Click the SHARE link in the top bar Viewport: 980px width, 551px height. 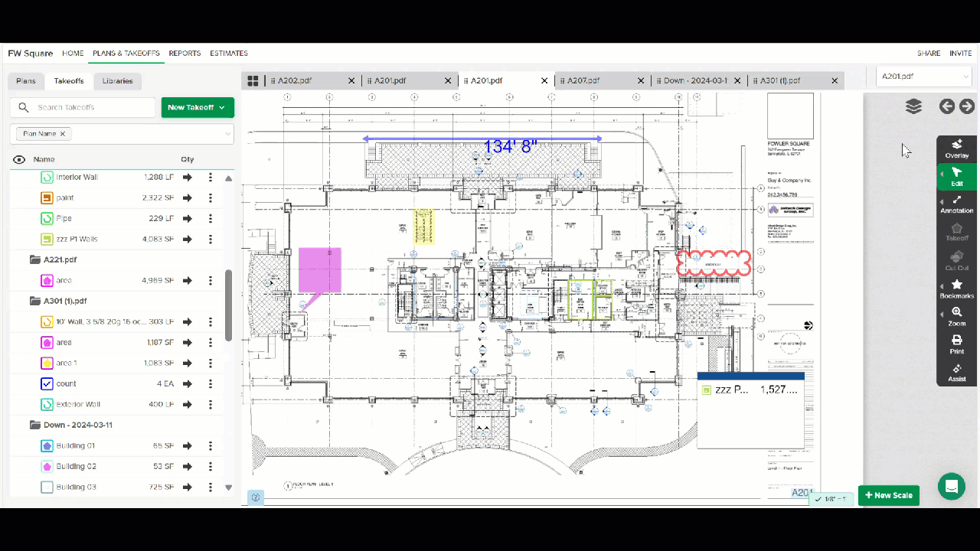pyautogui.click(x=928, y=53)
